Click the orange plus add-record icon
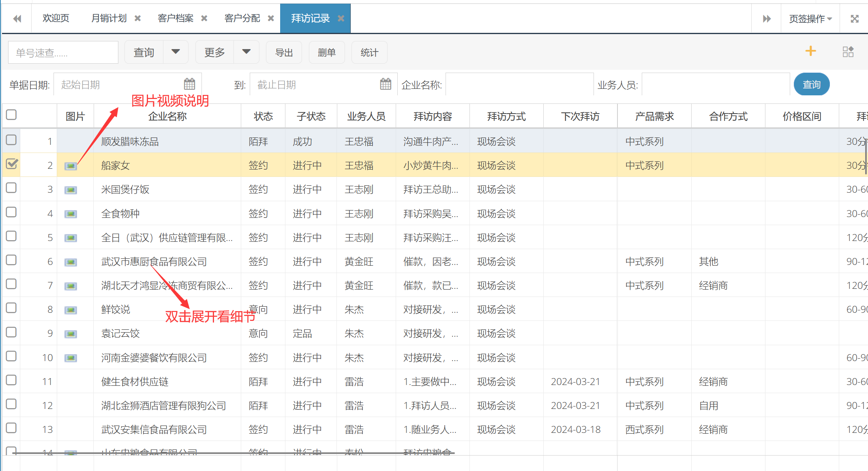The width and height of the screenshot is (868, 471). click(810, 51)
